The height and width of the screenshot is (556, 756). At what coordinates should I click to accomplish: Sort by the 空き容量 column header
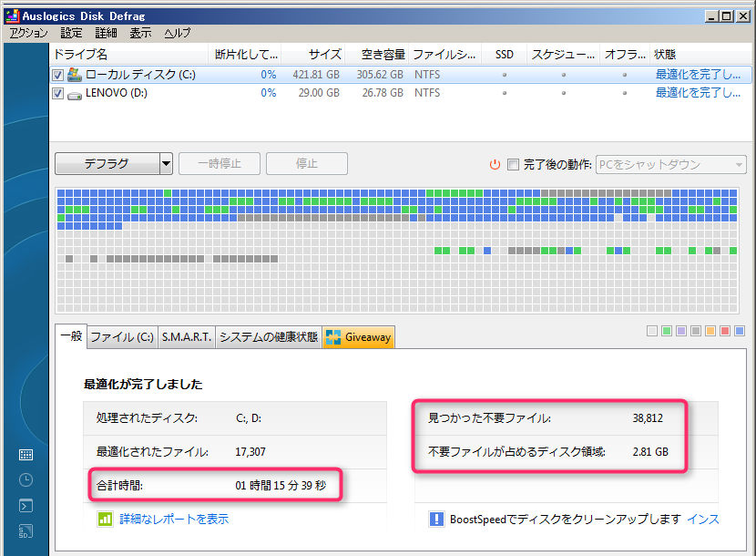coord(377,55)
